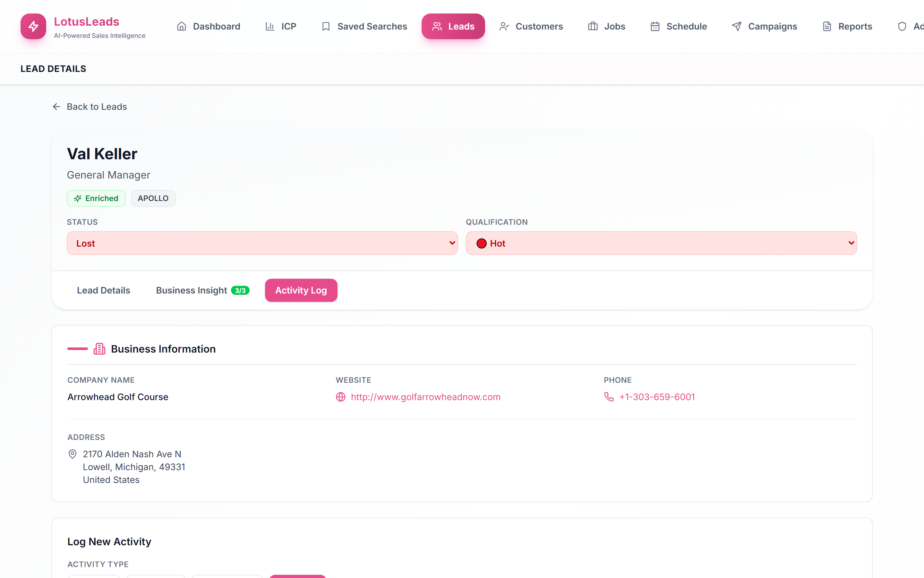Image resolution: width=924 pixels, height=578 pixels.
Task: Click the phone icon beside the number
Action: [609, 397]
